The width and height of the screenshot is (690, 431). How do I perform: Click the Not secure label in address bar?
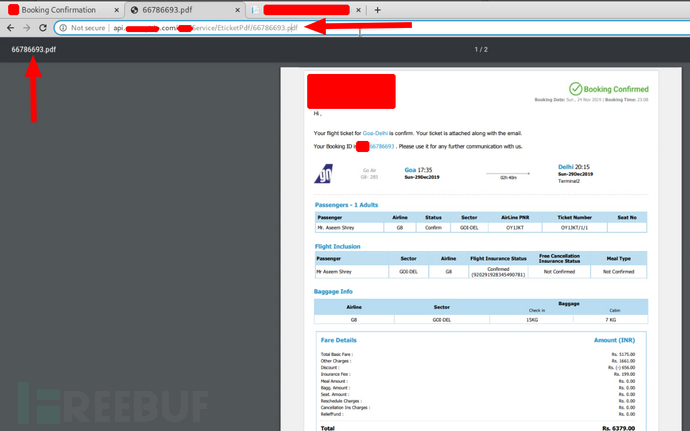point(88,28)
